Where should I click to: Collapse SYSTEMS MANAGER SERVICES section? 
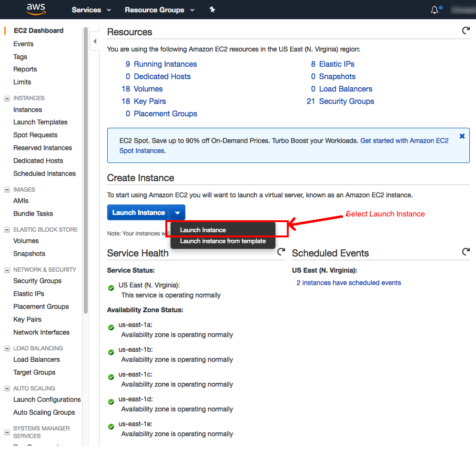pyautogui.click(x=7, y=432)
